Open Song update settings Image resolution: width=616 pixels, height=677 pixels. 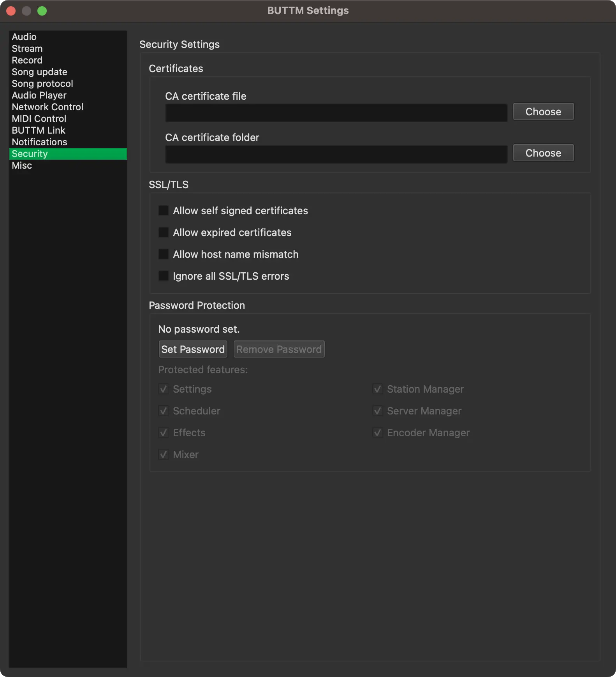click(68, 72)
